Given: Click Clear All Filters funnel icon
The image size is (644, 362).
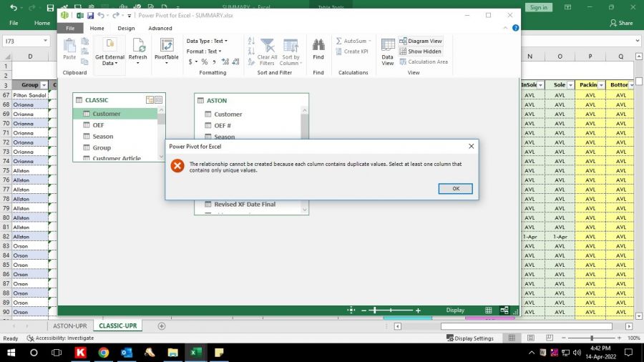Looking at the screenshot, I should 268,46.
